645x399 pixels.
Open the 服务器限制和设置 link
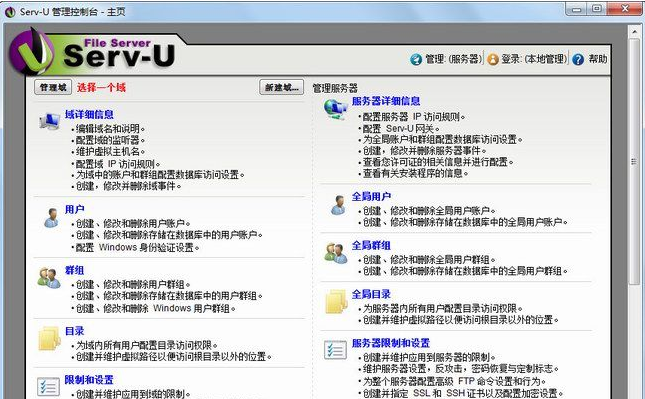391,343
